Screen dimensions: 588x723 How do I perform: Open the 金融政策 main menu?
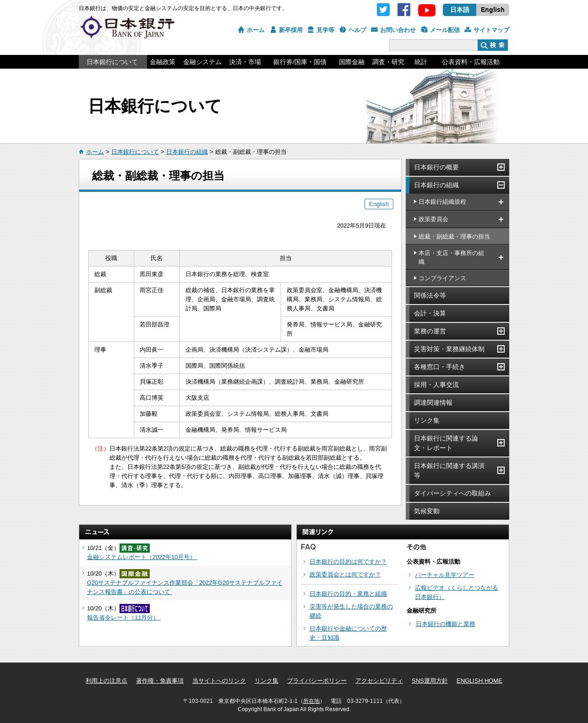pyautogui.click(x=163, y=62)
